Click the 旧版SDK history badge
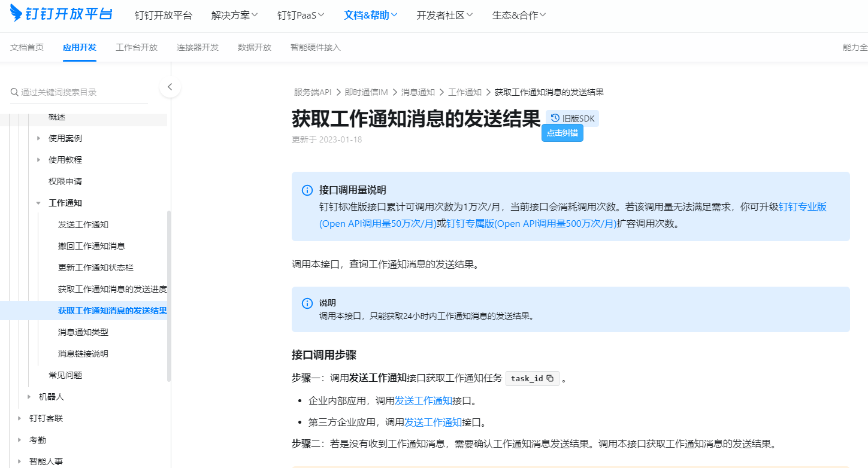The height and width of the screenshot is (468, 868). [572, 118]
